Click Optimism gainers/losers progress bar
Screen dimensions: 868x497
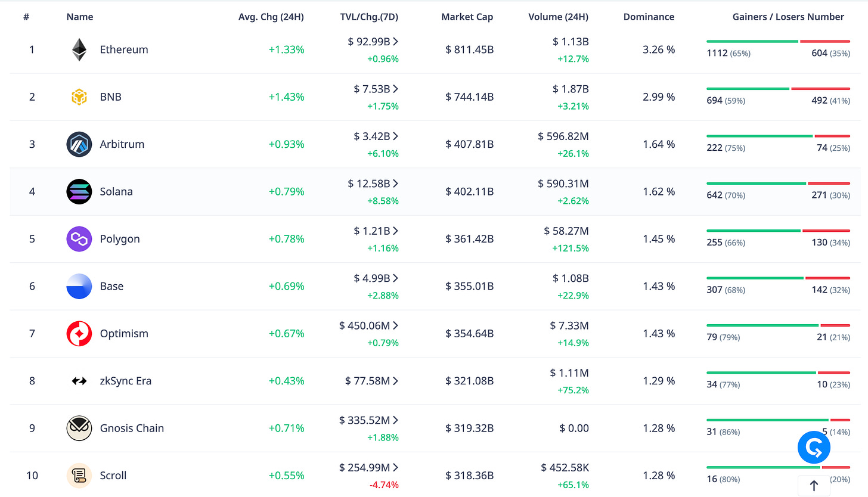coord(778,325)
